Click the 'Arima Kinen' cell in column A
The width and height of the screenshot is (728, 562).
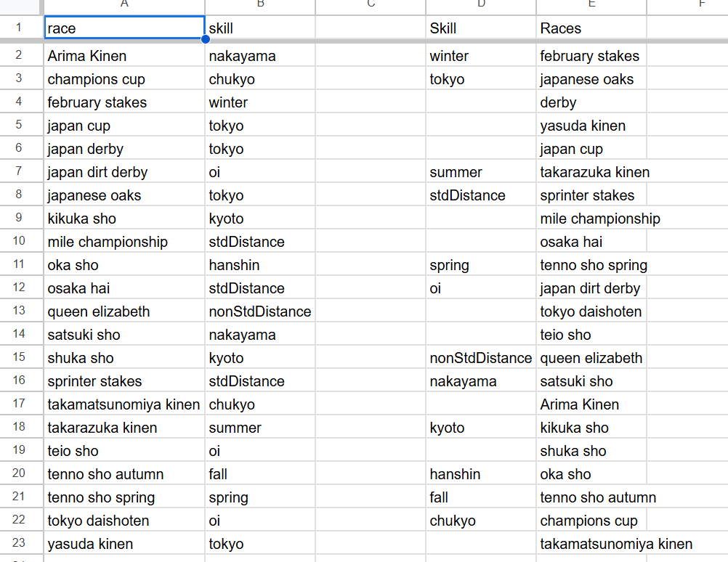point(124,56)
